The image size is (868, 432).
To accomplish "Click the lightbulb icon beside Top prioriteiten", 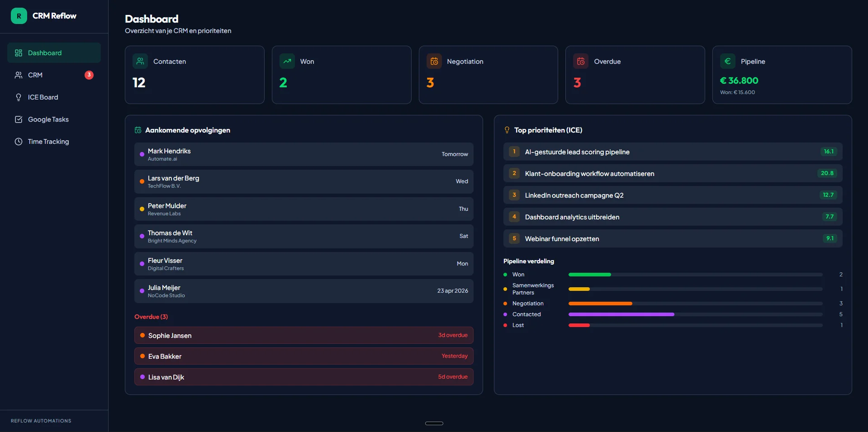I will pos(507,130).
